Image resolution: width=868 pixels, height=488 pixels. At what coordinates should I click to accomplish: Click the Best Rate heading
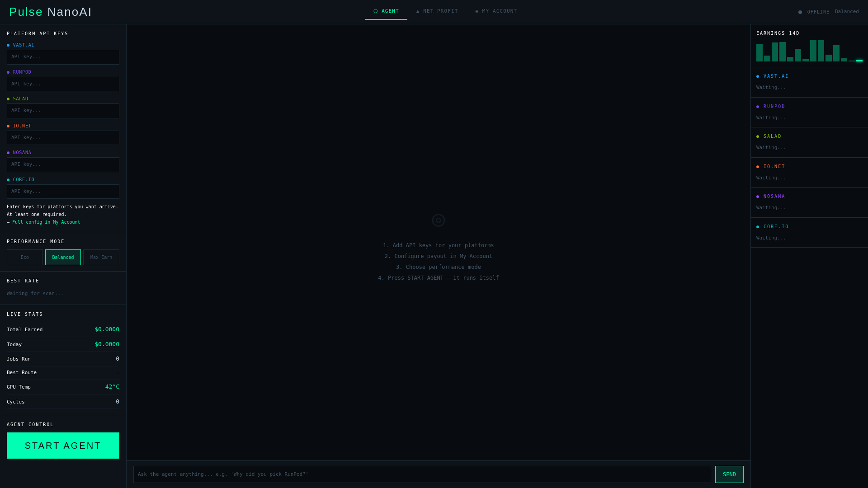click(23, 281)
